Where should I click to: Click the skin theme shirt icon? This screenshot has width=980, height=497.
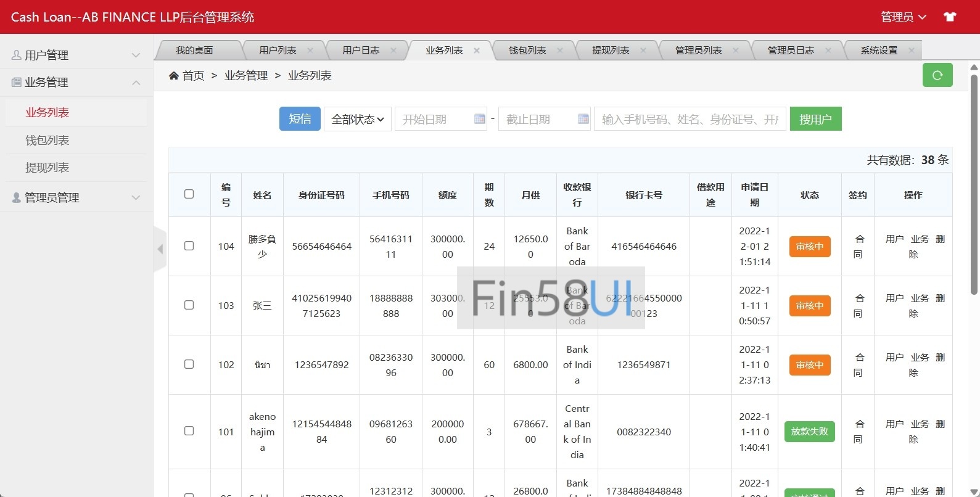(949, 17)
